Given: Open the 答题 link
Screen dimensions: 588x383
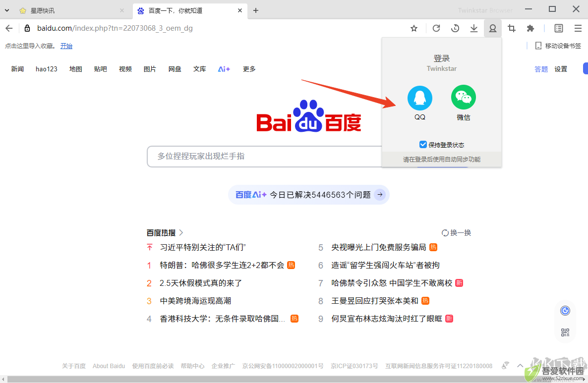Looking at the screenshot, I should (541, 69).
